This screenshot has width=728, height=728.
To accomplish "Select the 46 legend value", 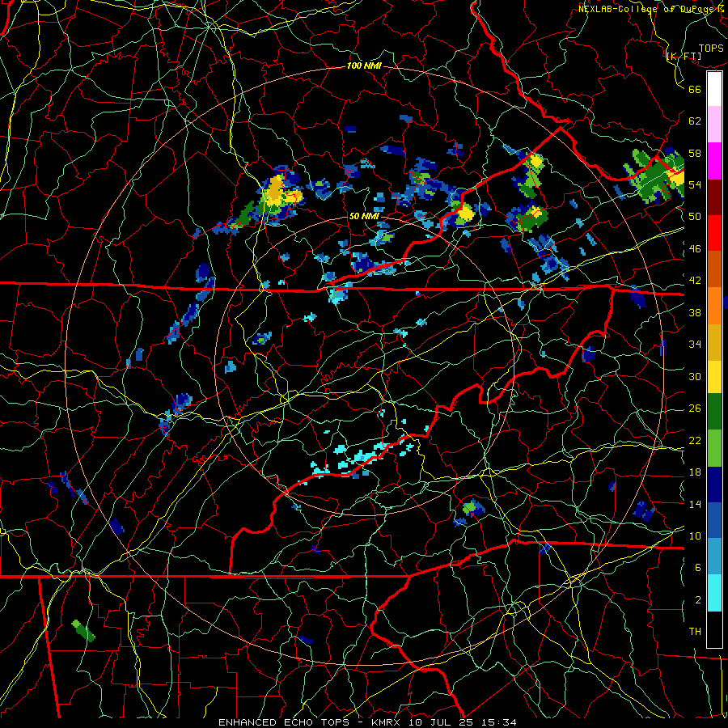I will point(695,249).
